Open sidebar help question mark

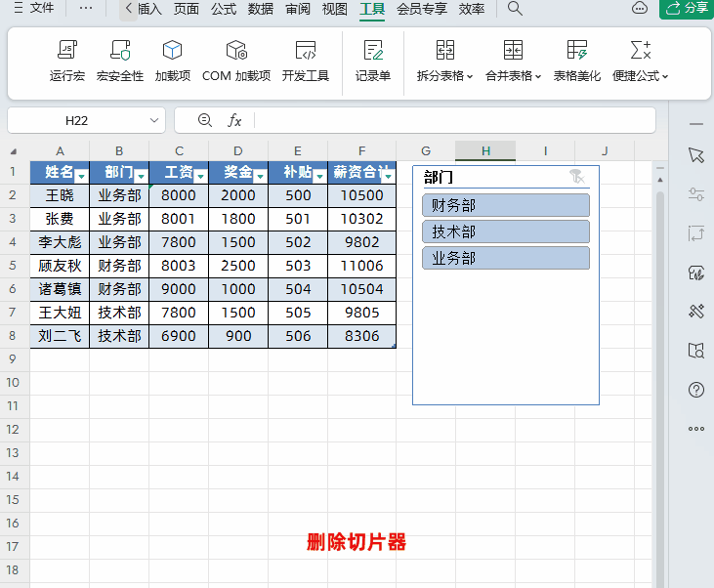[696, 390]
